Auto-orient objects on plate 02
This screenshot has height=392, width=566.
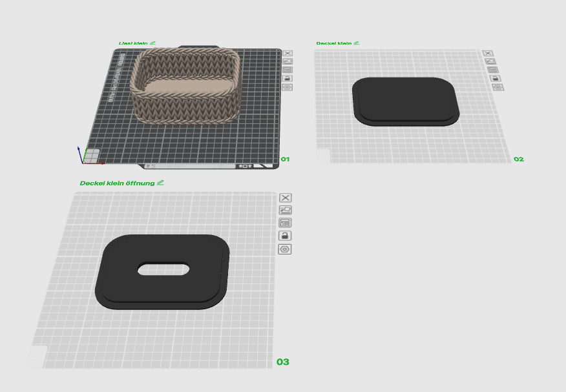point(490,61)
